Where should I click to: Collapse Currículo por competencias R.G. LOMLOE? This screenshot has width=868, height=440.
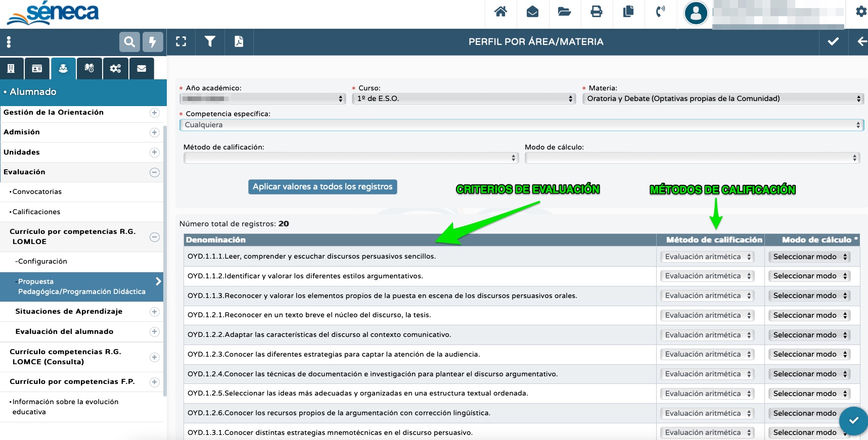pos(155,237)
